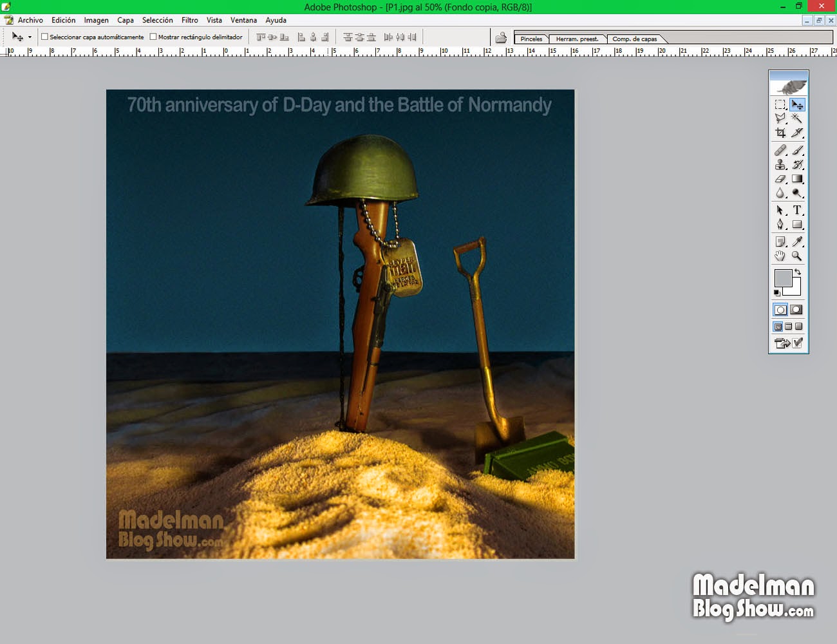The image size is (837, 644).
Task: Select the Crop tool
Action: point(780,133)
